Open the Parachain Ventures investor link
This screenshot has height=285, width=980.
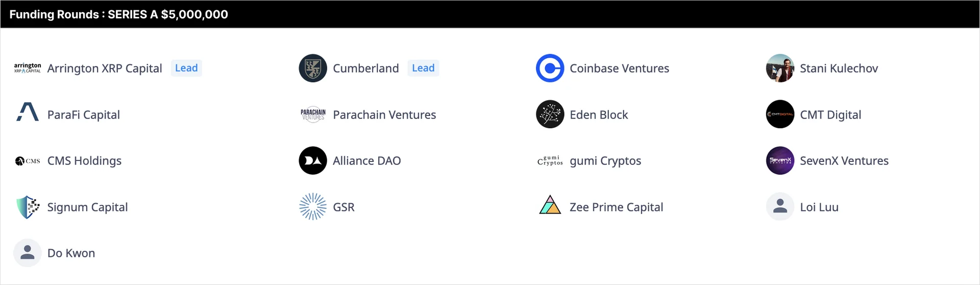tap(384, 115)
